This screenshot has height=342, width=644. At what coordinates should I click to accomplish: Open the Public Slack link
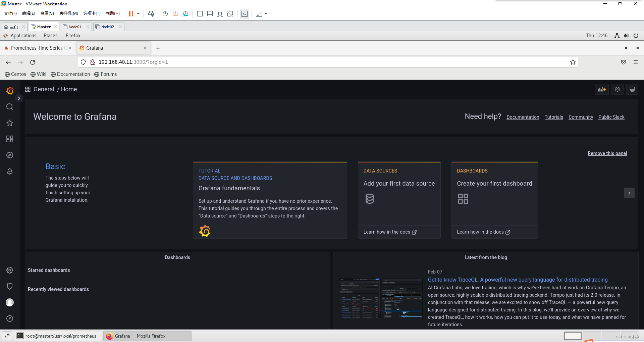[x=611, y=117]
